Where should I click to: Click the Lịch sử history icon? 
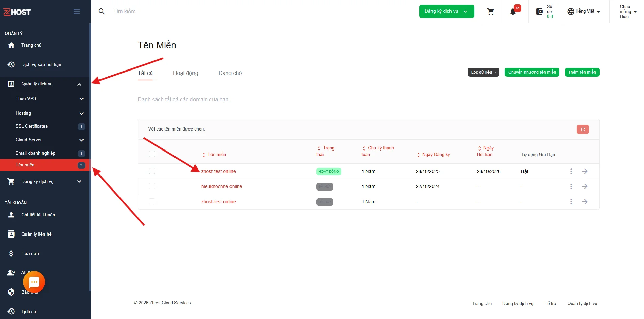click(x=11, y=311)
